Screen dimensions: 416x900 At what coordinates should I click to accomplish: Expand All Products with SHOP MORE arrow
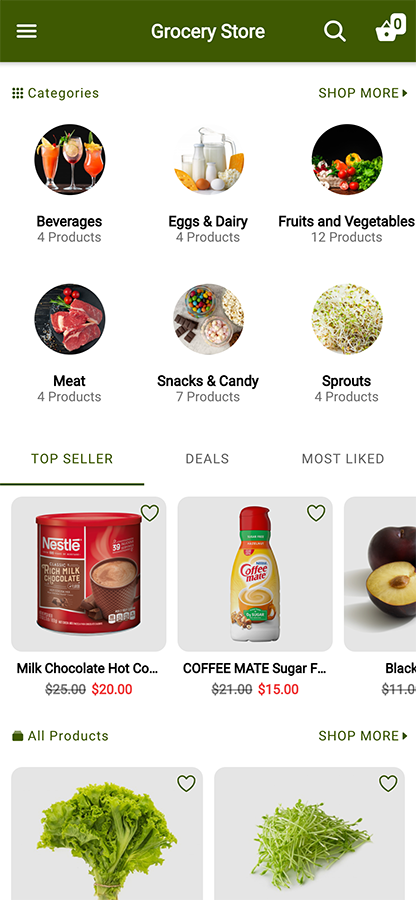click(x=363, y=736)
